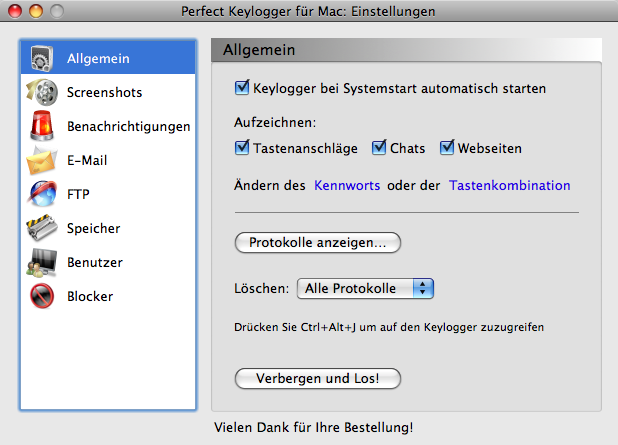Click the Tastenkombination link
Screen dimensions: 618x445
click(x=510, y=185)
